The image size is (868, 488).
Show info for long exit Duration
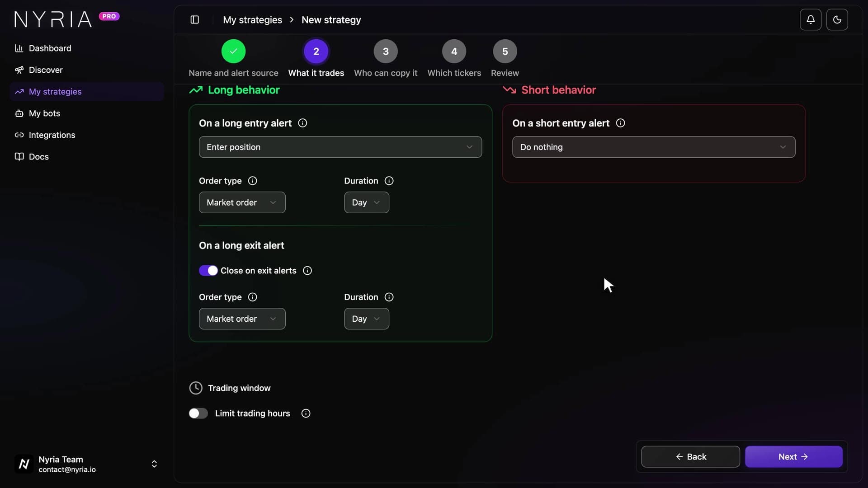389,297
